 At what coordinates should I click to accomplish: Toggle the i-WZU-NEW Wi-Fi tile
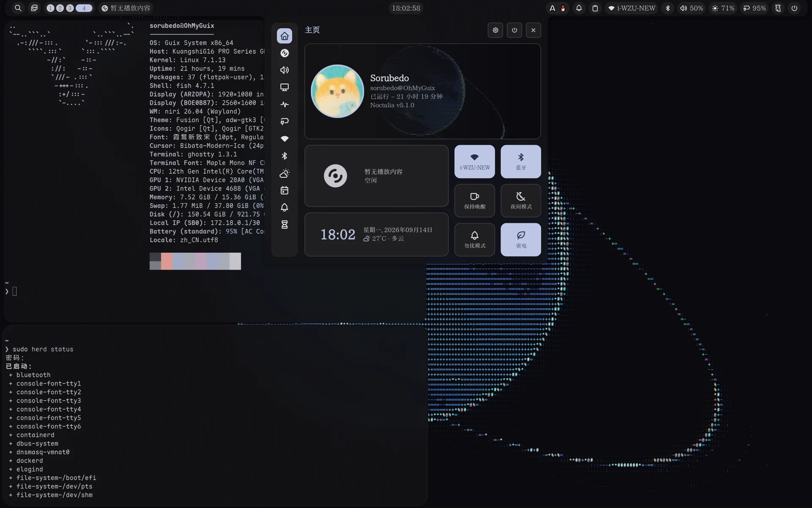tap(475, 161)
